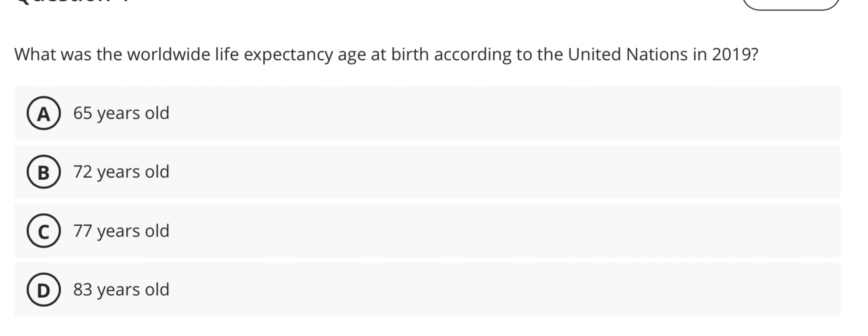Choose the 65 years old answer row
The image size is (868, 336).
pyautogui.click(x=434, y=113)
